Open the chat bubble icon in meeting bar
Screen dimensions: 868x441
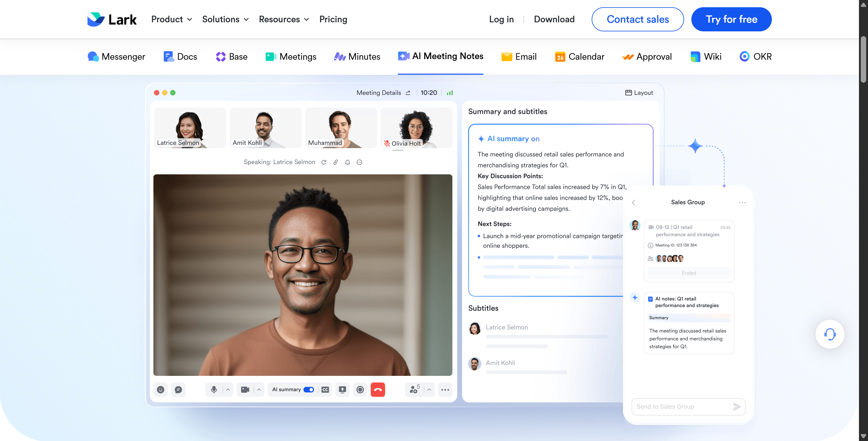click(178, 389)
